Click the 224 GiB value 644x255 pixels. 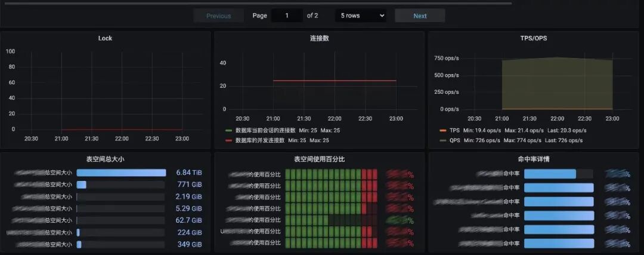pyautogui.click(x=190, y=232)
